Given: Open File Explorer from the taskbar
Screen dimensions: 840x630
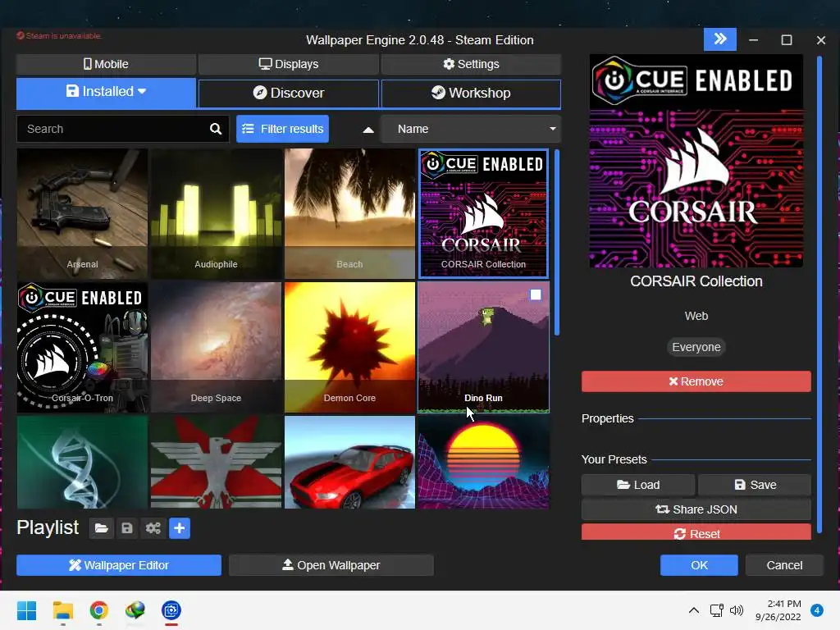Looking at the screenshot, I should 62,610.
